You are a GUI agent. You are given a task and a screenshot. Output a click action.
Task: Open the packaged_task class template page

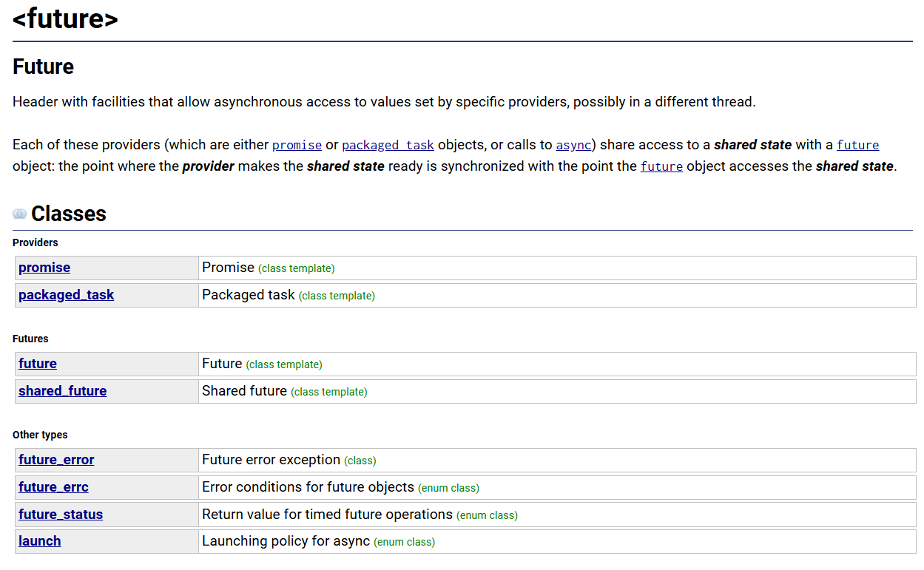66,294
